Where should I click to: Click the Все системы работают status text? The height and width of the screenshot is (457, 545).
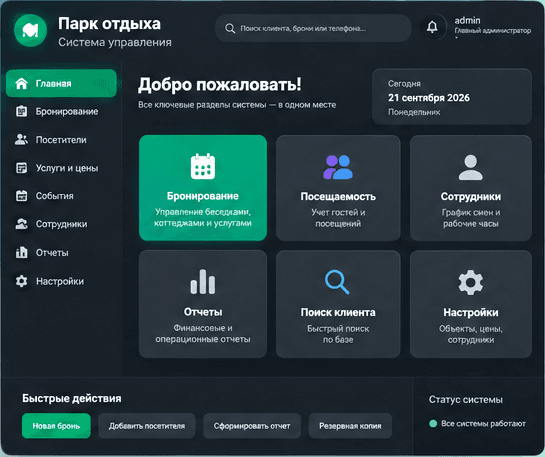point(483,424)
